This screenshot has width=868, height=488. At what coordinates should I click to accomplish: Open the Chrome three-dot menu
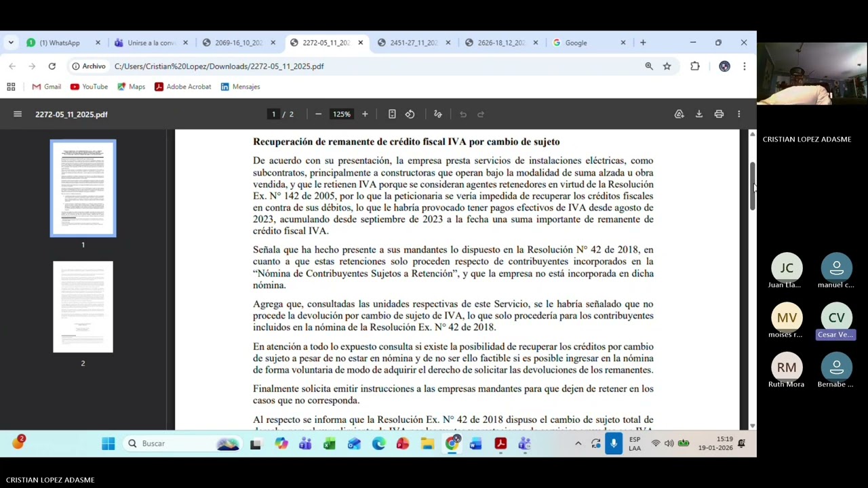745,66
